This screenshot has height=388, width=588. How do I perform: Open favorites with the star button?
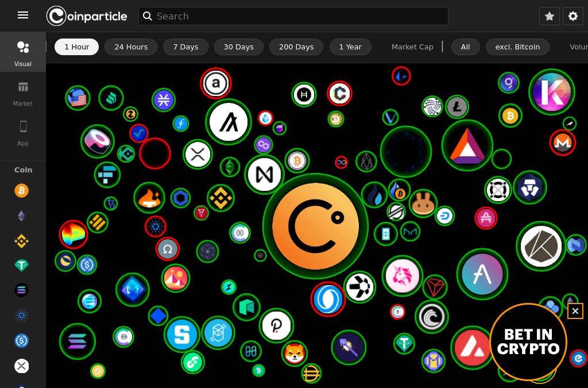pos(550,16)
